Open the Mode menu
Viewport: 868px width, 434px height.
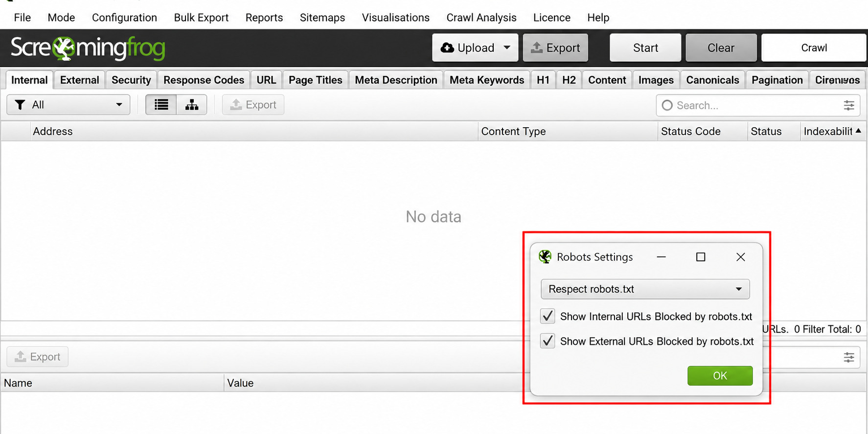(x=61, y=18)
